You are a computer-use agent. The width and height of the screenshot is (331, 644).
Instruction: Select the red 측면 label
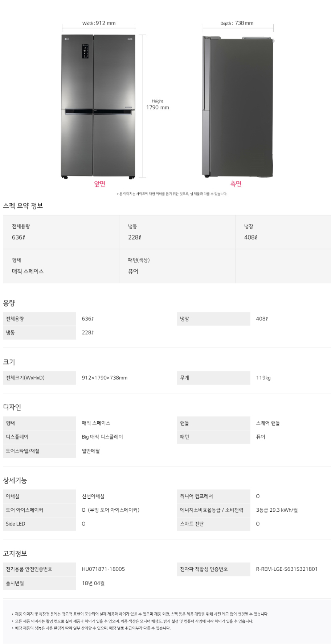236,184
